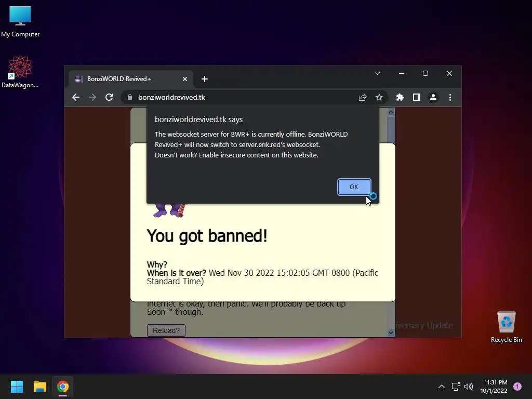Image resolution: width=532 pixels, height=399 pixels.
Task: Open a new tab with the plus button
Action: (205, 79)
